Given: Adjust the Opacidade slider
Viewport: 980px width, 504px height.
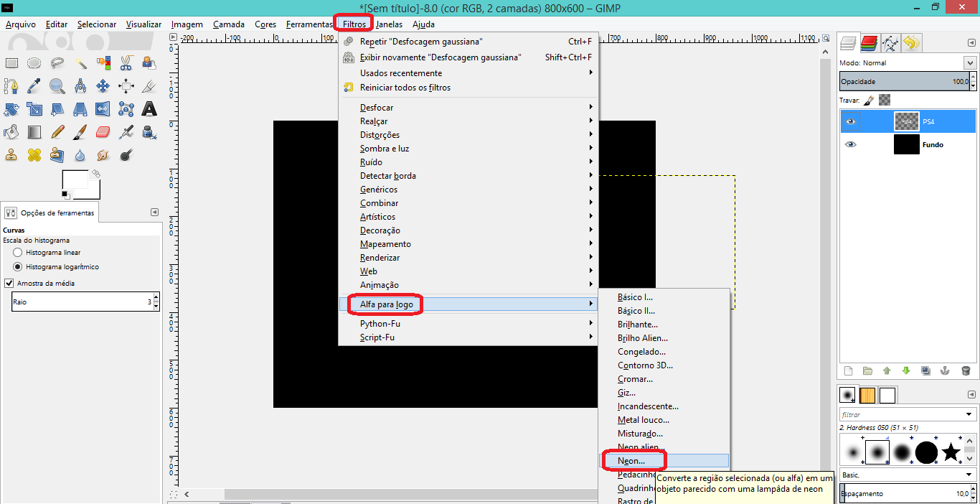Looking at the screenshot, I should click(908, 82).
